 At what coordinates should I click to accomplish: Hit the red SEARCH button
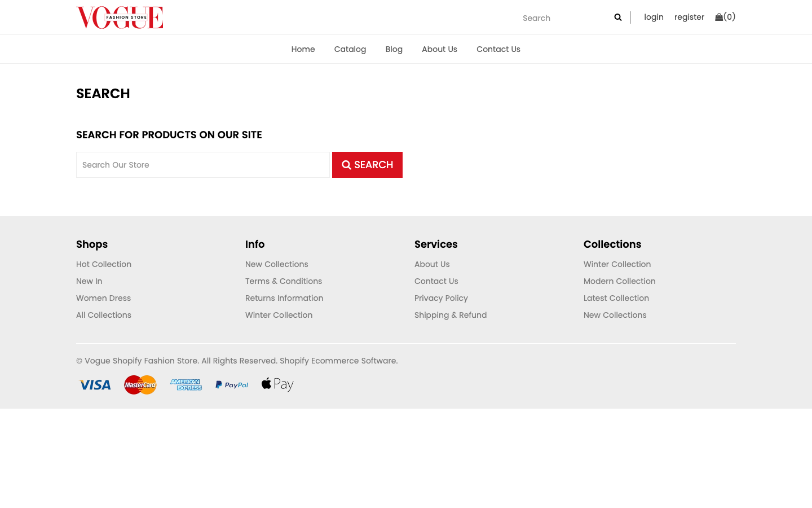click(x=367, y=165)
